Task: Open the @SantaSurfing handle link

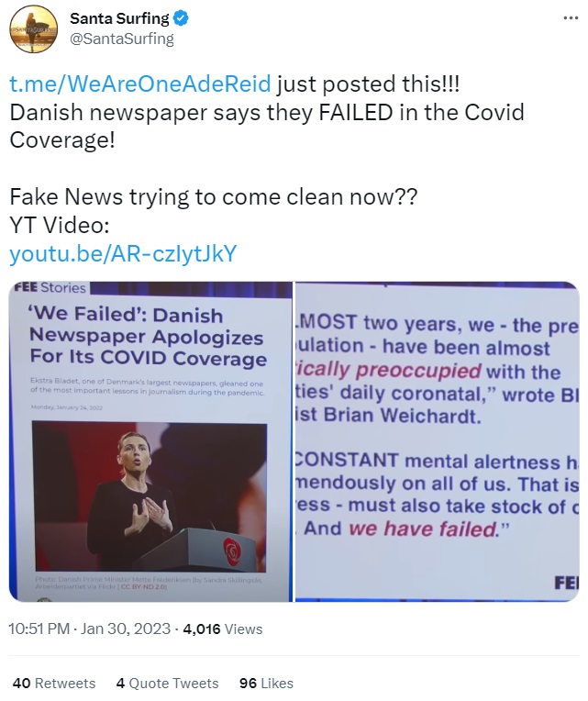Action: coord(122,39)
